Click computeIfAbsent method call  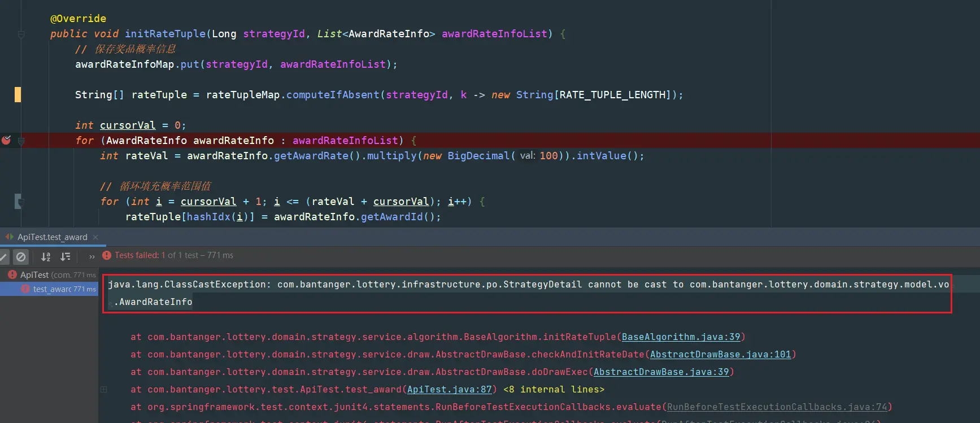click(333, 95)
